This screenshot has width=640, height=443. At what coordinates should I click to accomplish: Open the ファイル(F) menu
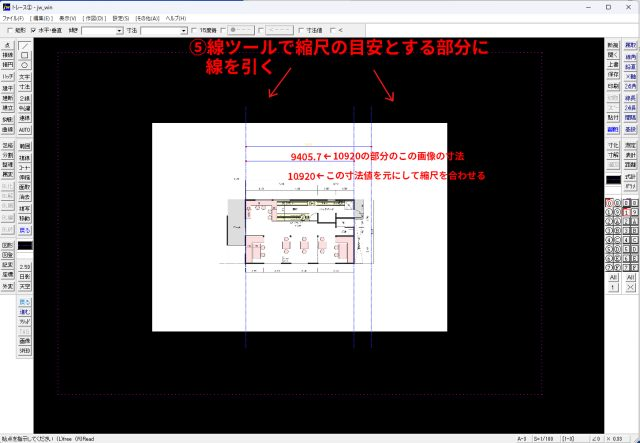(x=13, y=18)
